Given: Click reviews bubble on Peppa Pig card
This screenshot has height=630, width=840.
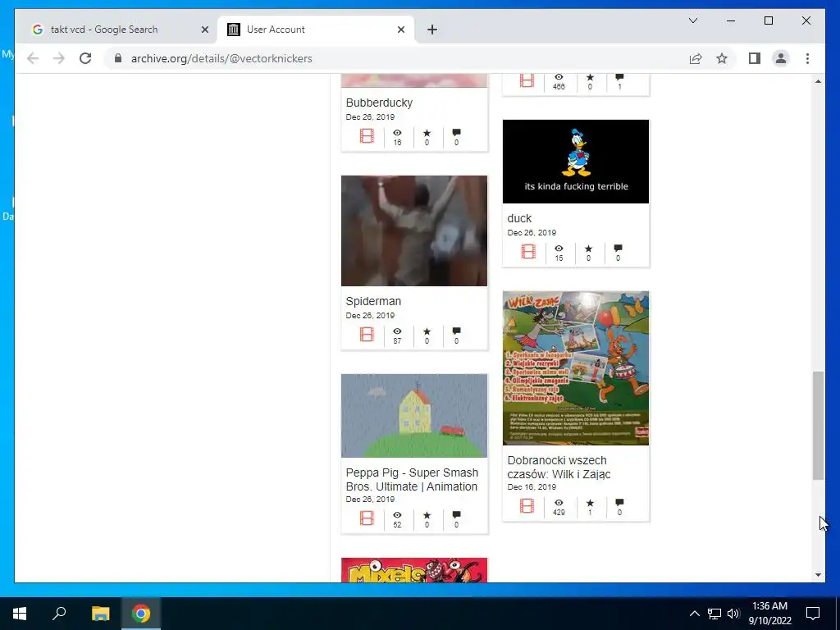Looking at the screenshot, I should [456, 514].
